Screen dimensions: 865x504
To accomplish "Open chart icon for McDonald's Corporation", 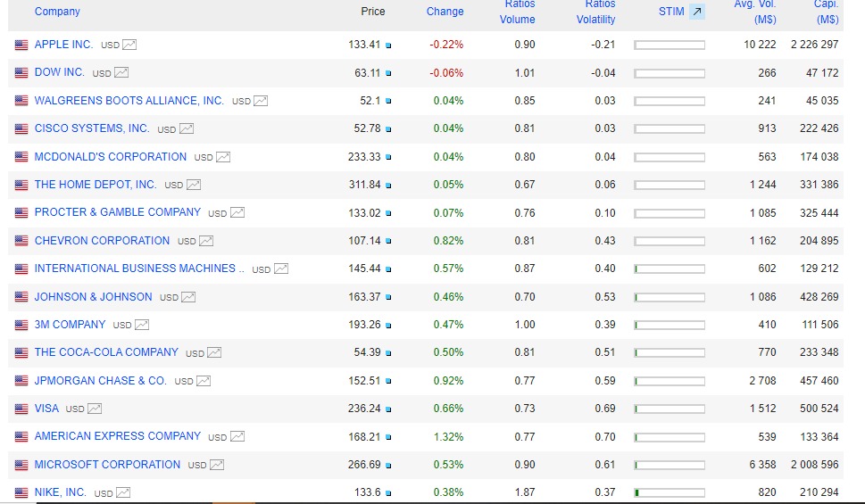I will tap(223, 157).
